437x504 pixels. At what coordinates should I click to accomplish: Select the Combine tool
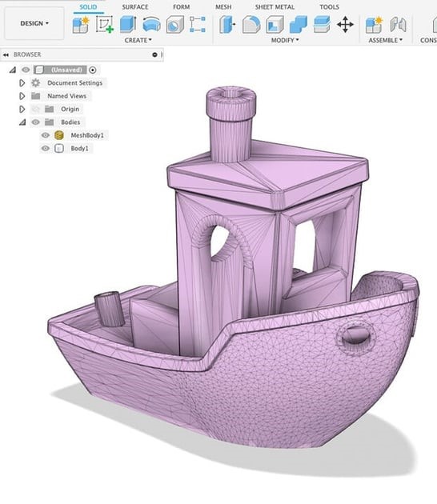coord(299,25)
